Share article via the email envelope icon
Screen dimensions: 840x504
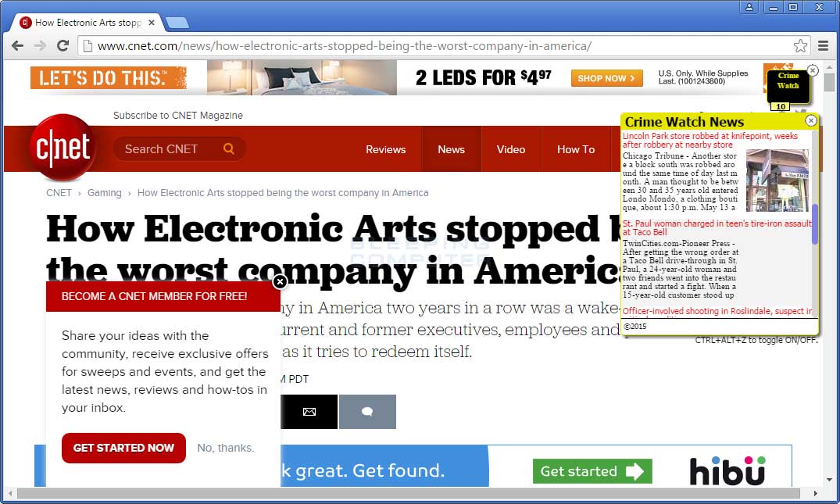(x=309, y=411)
